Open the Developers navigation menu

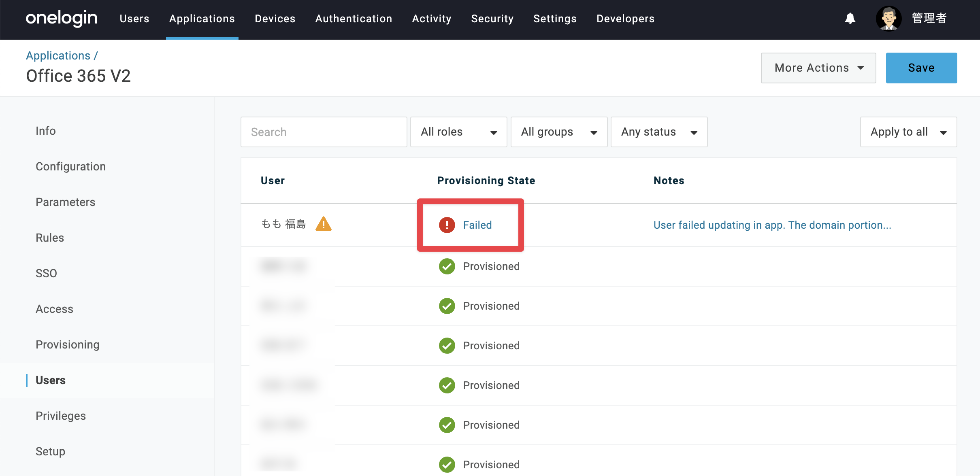(x=625, y=19)
